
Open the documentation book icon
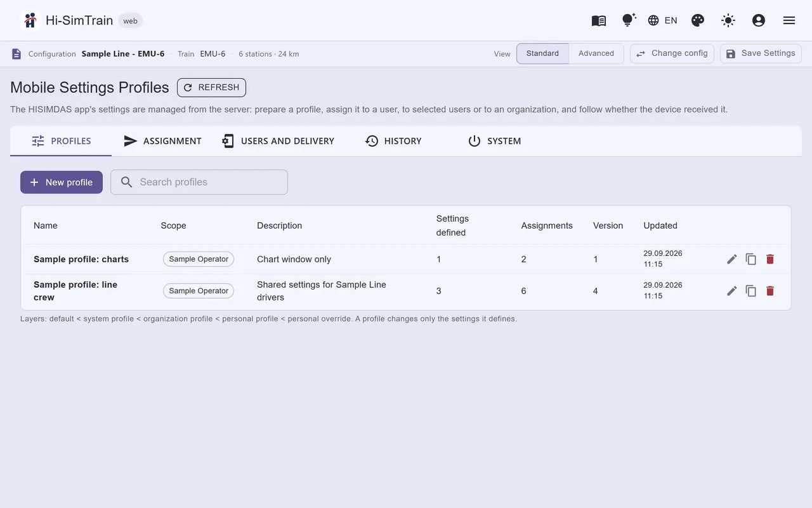click(x=599, y=20)
